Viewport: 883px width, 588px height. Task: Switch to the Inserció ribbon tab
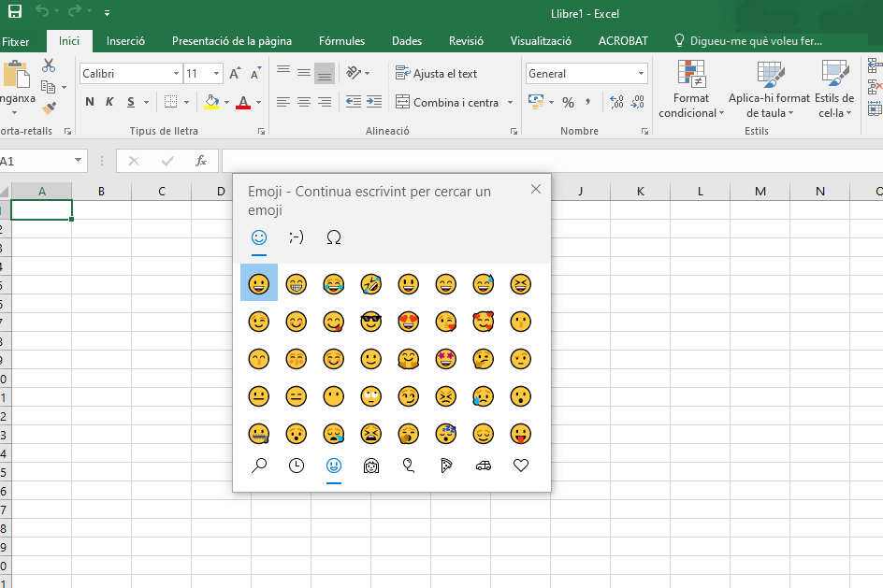tap(125, 41)
